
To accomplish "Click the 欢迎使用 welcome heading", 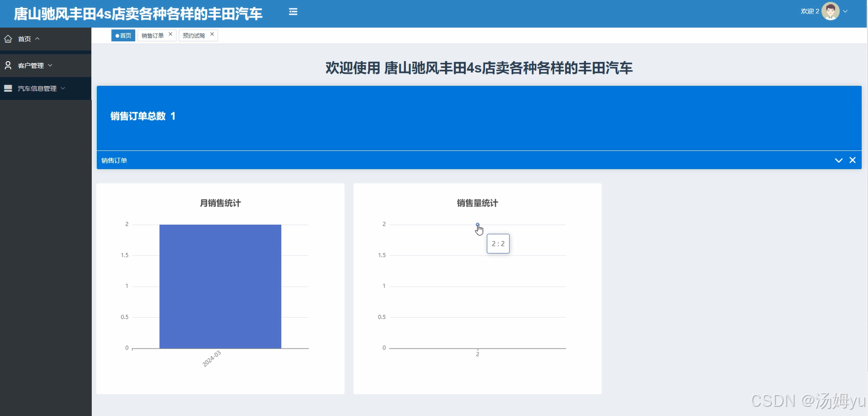I will tap(479, 68).
